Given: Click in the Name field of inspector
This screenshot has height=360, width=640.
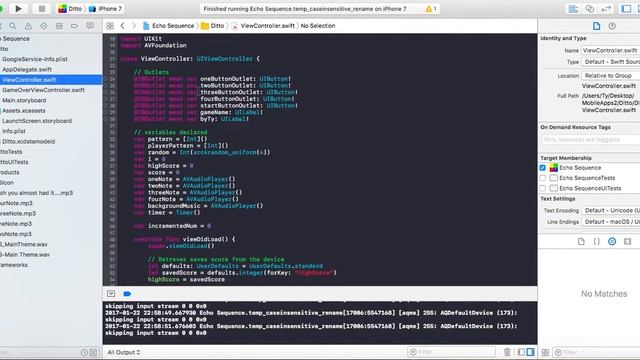Looking at the screenshot, I should [x=611, y=50].
